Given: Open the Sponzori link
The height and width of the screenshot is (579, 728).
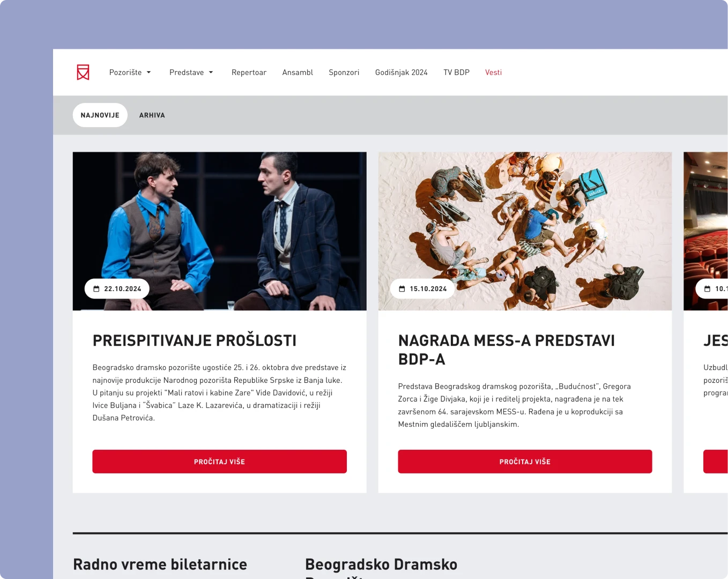Looking at the screenshot, I should 344,72.
